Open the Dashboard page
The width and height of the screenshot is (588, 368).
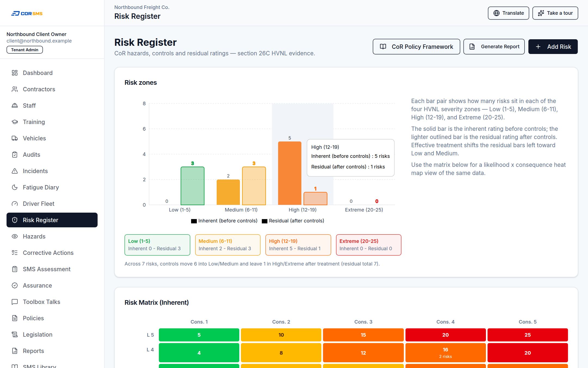pyautogui.click(x=52, y=73)
